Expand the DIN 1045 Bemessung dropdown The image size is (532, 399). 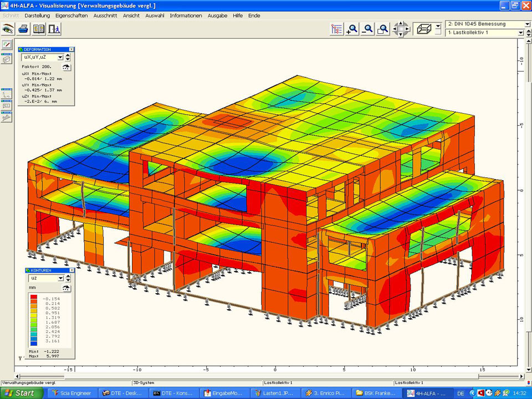pyautogui.click(x=526, y=24)
